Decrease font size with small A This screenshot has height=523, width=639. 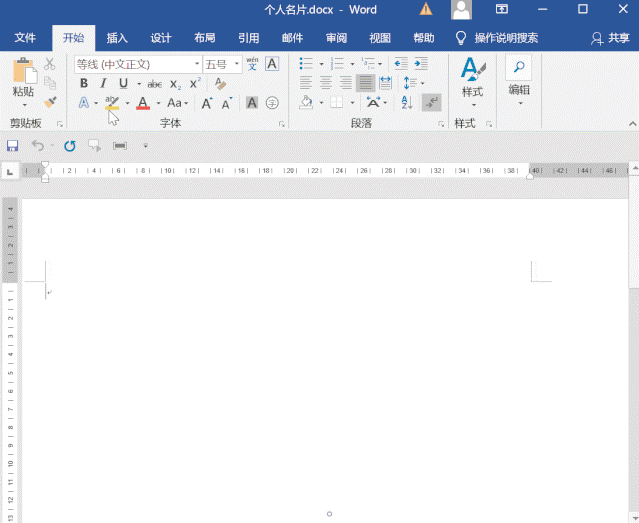point(227,104)
